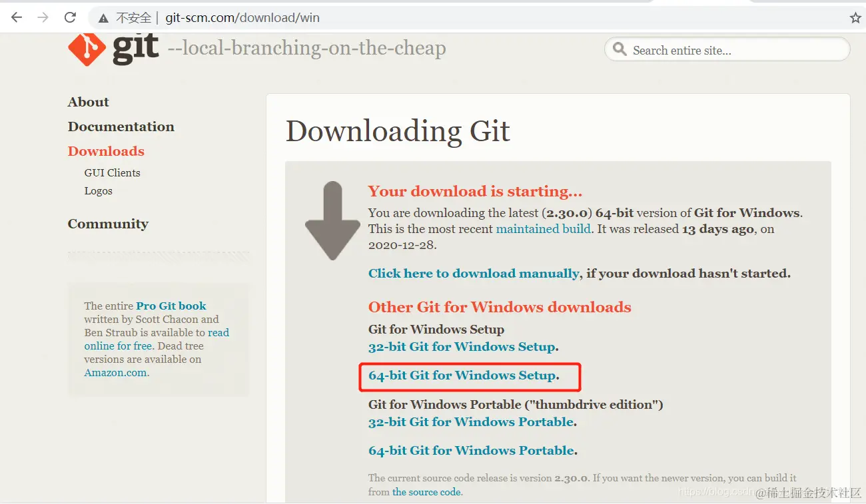Bookmark this page with the star icon
Screen dimensions: 866x504
855,18
